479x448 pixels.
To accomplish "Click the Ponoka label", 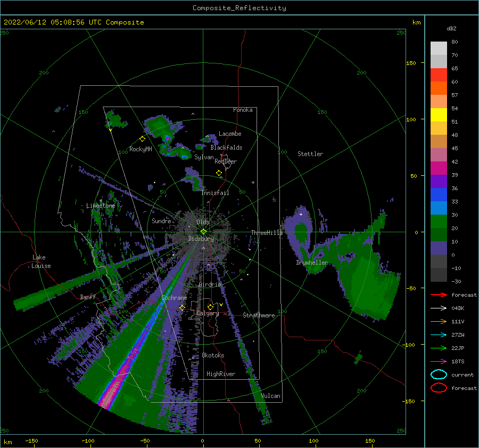I will pos(243,110).
